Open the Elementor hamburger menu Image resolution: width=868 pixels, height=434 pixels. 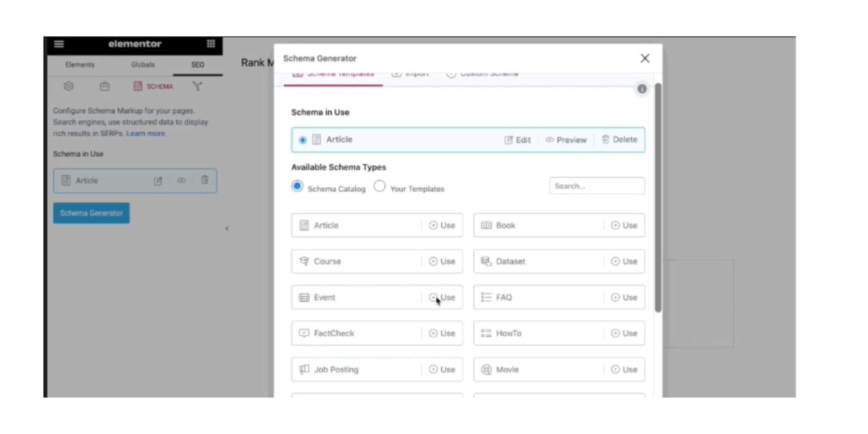[x=59, y=44]
